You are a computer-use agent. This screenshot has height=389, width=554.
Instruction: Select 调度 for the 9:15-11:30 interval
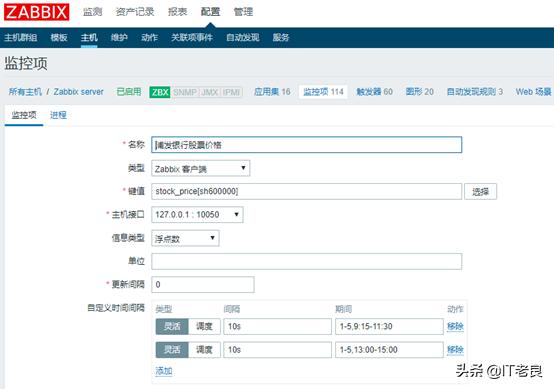[204, 326]
